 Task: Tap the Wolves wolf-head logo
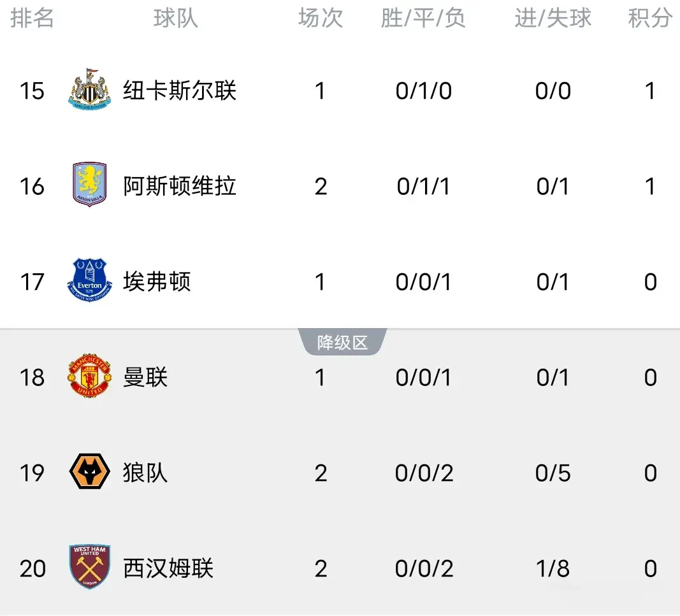click(90, 471)
